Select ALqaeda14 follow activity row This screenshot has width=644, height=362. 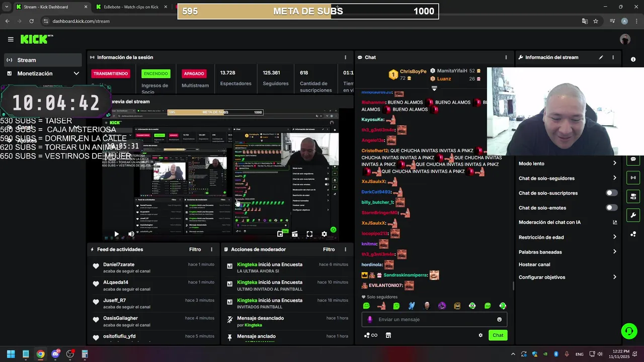click(x=153, y=286)
